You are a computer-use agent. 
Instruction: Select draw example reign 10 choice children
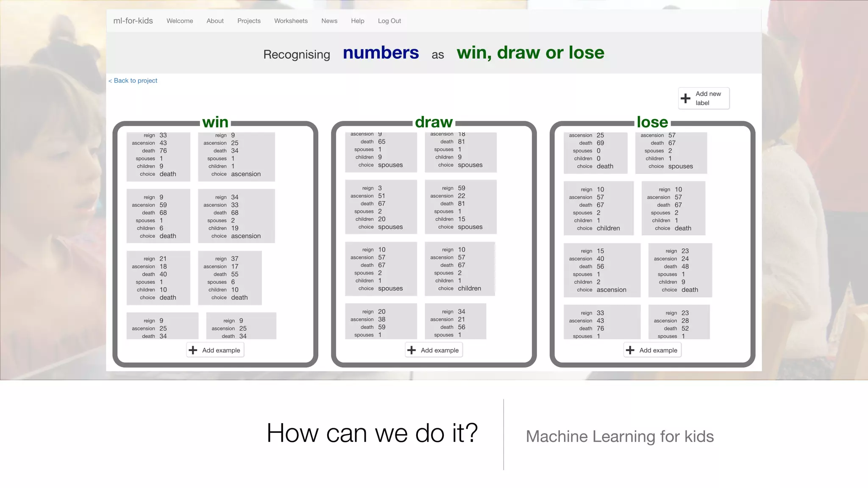pos(460,269)
